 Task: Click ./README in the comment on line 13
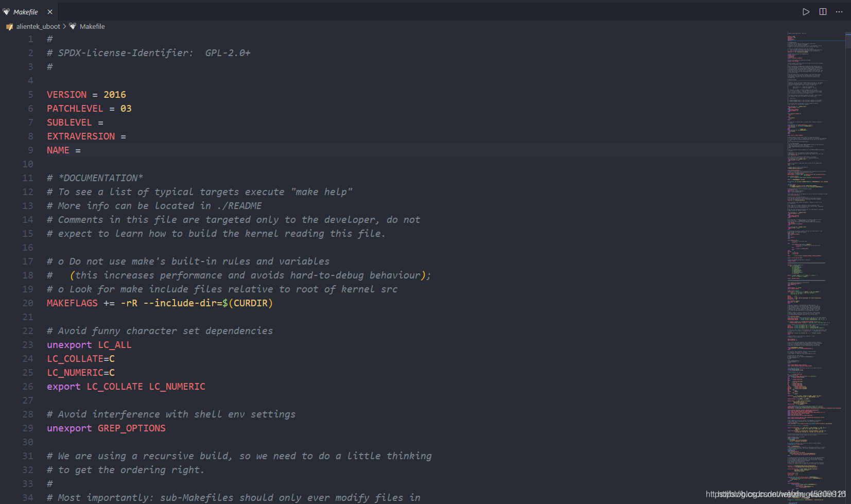(239, 206)
